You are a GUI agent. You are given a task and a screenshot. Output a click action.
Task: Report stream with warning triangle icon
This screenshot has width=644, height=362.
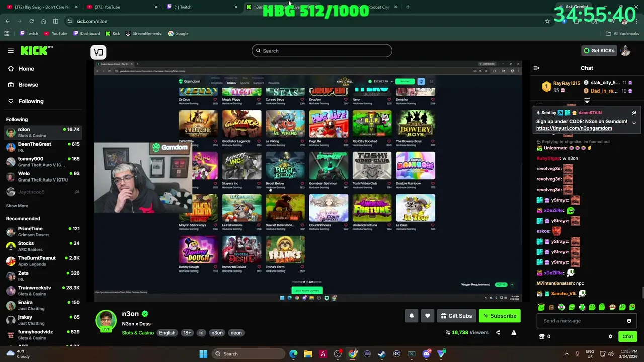pos(514,332)
